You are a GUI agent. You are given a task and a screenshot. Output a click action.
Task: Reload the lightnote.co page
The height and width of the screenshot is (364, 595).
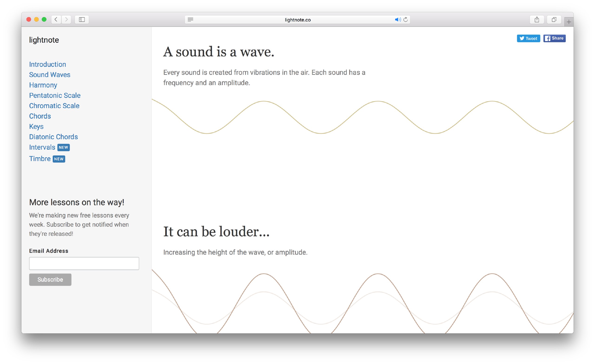pos(406,20)
